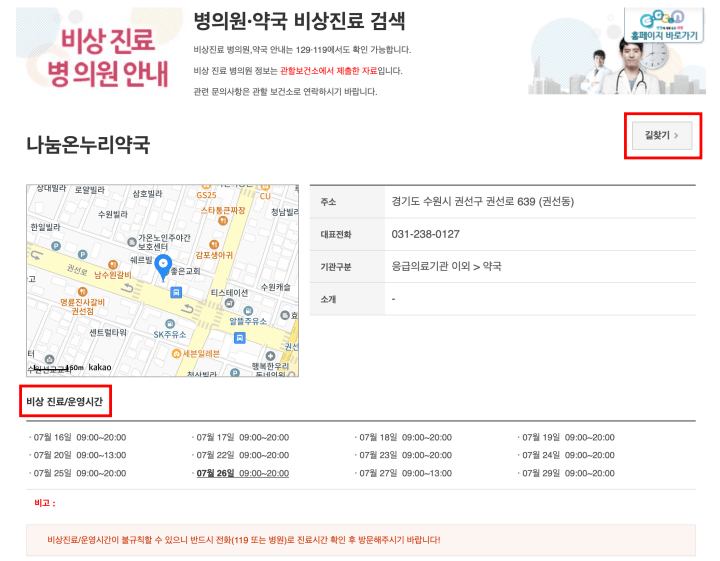Select the bus stop icon below 좋은교회
Viewport: 720px width, 561px height.
[x=176, y=292]
